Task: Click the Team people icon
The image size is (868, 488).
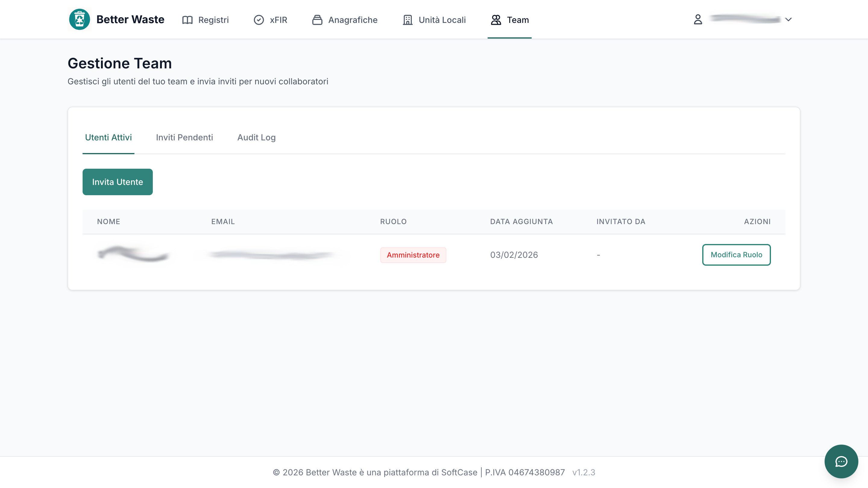Action: click(x=496, y=20)
